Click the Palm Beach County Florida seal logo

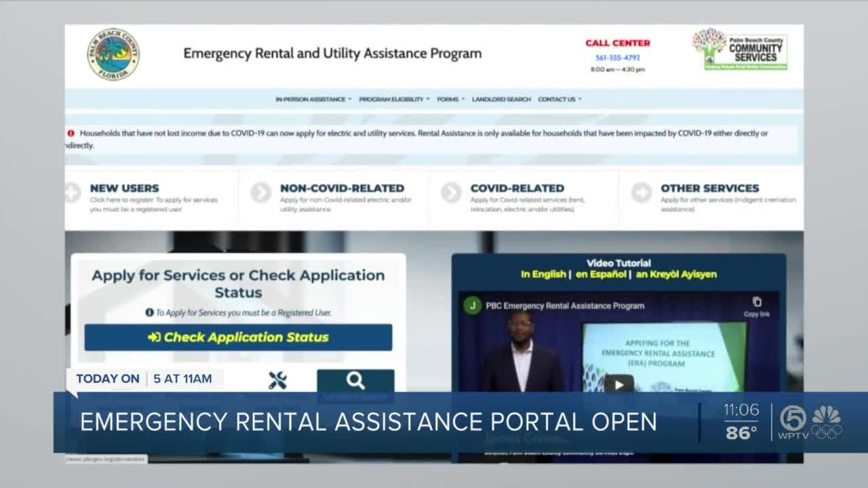113,54
